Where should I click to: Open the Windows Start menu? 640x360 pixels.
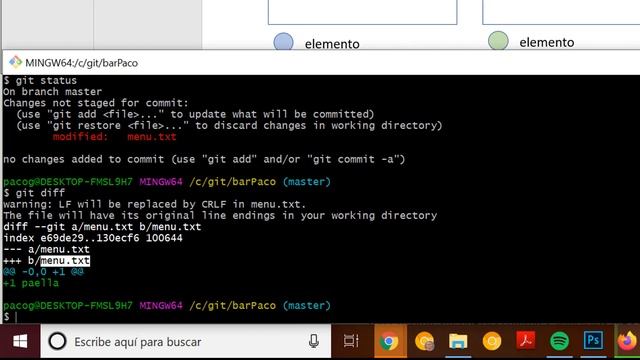20,341
